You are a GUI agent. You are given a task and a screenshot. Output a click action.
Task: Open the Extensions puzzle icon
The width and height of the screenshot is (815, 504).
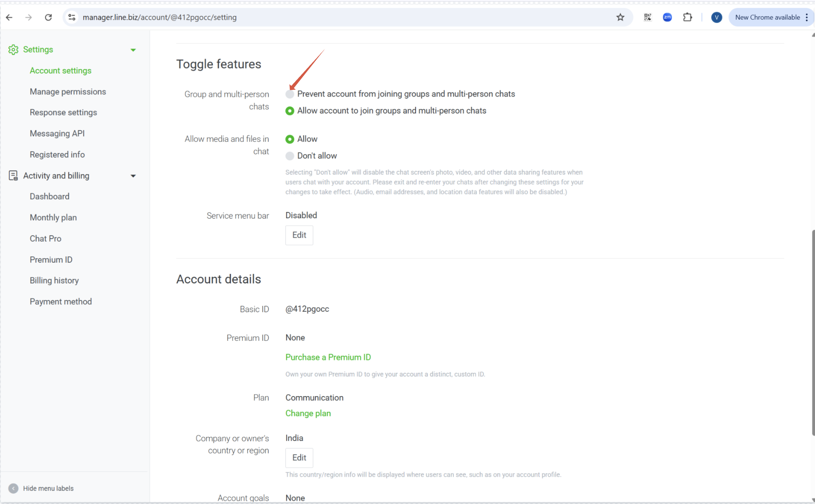(687, 17)
